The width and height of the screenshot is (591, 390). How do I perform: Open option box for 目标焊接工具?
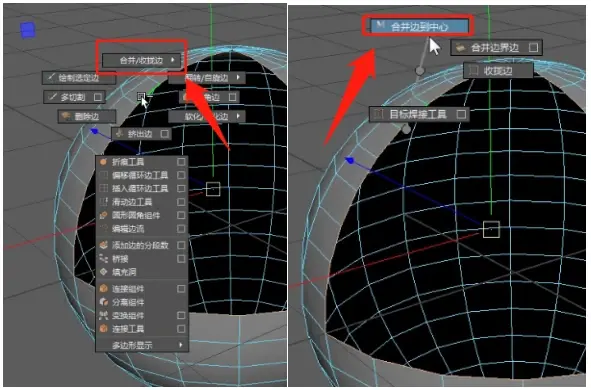point(461,114)
